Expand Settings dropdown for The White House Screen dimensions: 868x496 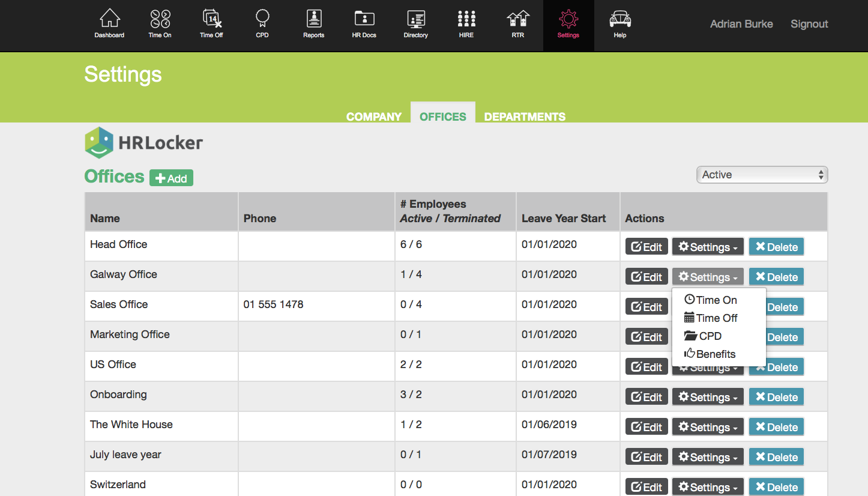[x=708, y=427]
